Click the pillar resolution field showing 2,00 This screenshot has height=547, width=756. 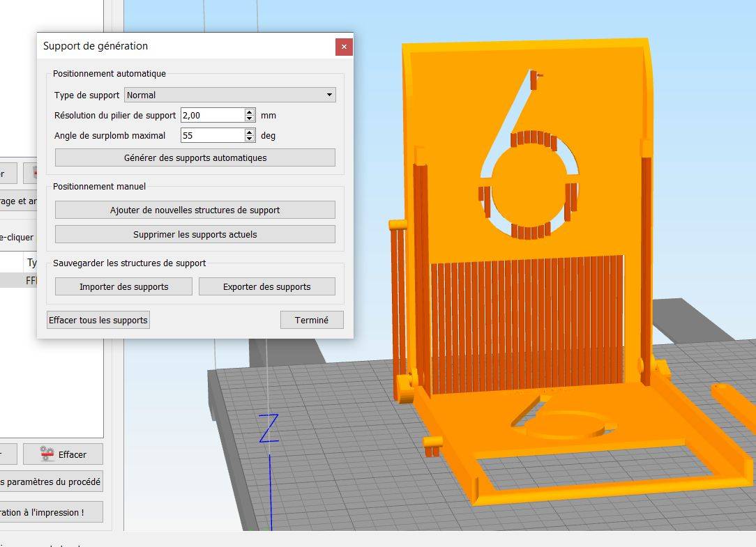point(212,115)
